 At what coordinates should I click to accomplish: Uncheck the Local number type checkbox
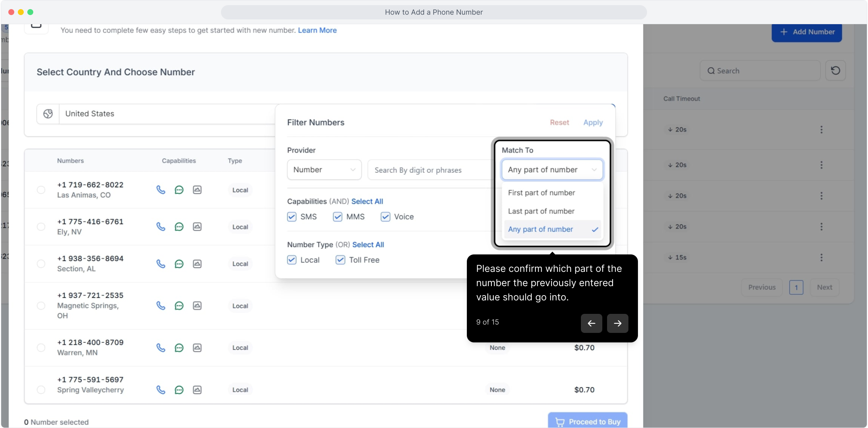pyautogui.click(x=292, y=260)
